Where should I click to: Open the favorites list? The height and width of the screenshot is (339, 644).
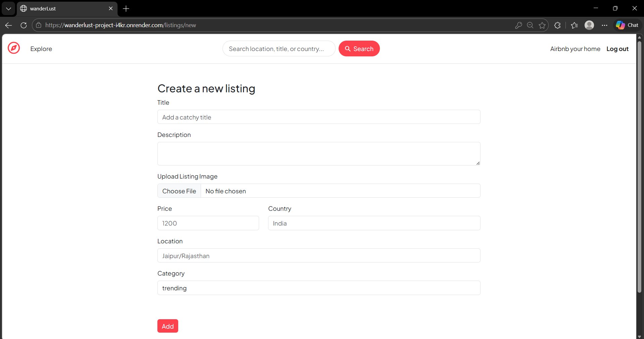pos(574,25)
